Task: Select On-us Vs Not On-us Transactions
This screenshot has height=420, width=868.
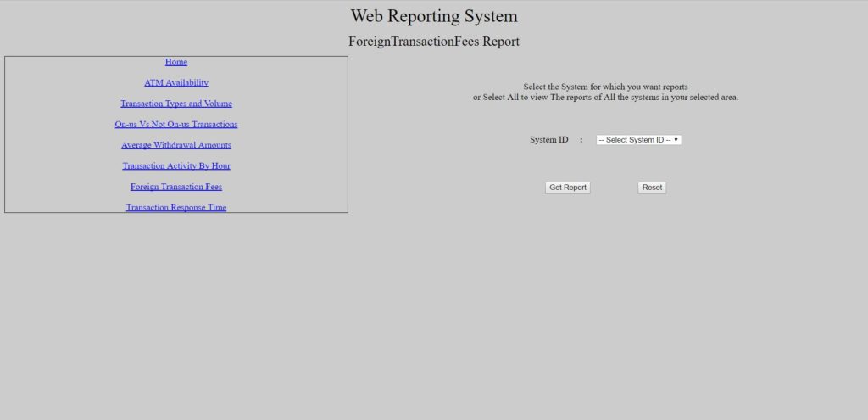Action: pyautogui.click(x=176, y=124)
